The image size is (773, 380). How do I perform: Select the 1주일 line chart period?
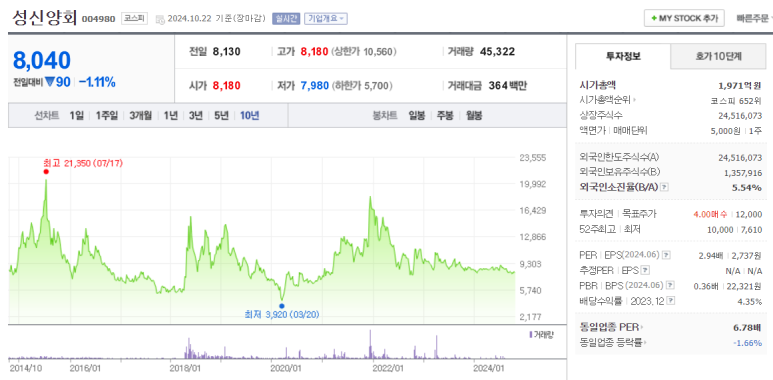tap(106, 116)
